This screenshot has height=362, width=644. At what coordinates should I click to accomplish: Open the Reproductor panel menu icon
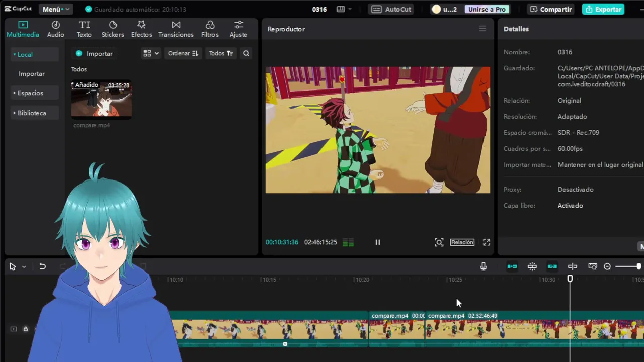(482, 29)
